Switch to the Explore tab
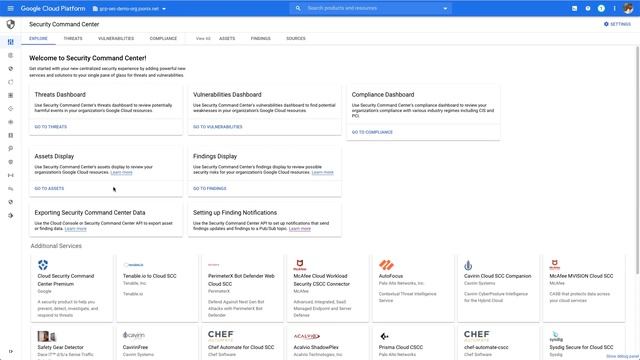 (38, 38)
